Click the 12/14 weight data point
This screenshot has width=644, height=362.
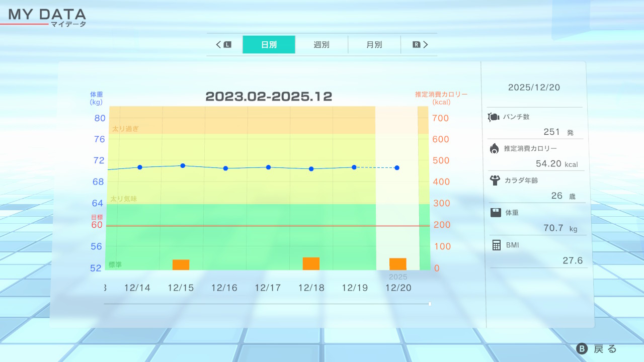140,167
